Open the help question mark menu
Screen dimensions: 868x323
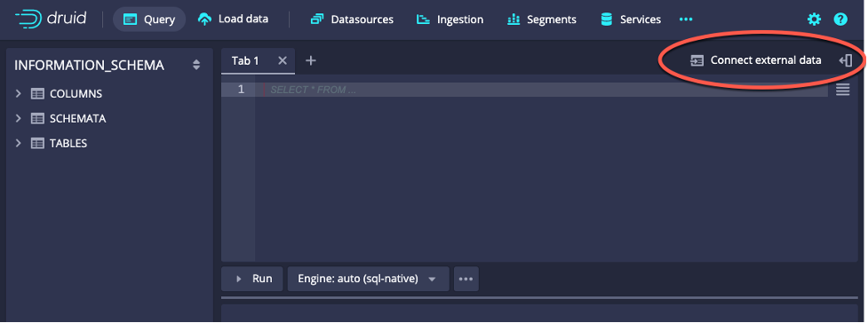pos(840,20)
